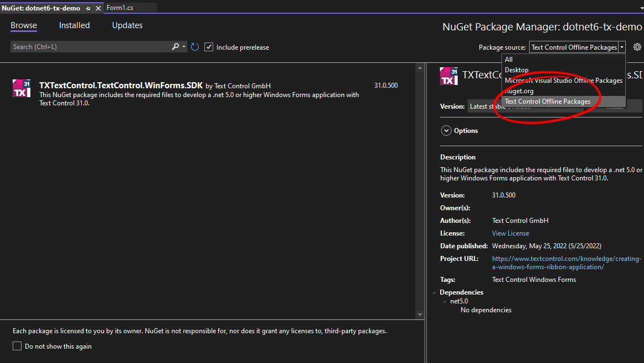Select nuget.org package source
The image size is (644, 363).
[563, 91]
